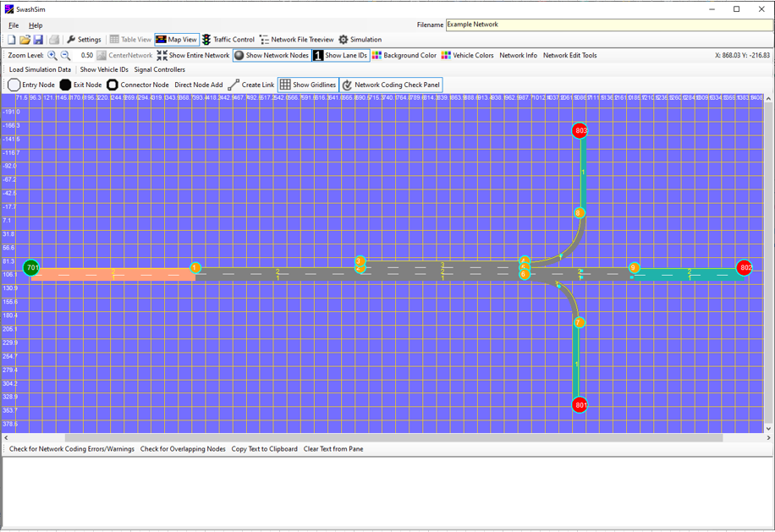Open Network Edit Tools
775x532 pixels.
click(x=570, y=55)
